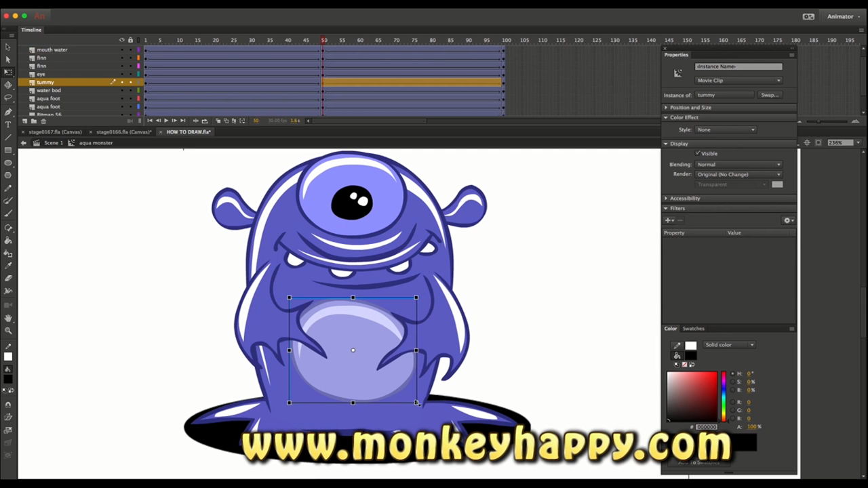Screen dimensions: 868x488
Task: Click the New Layer icon in timeline
Action: [x=24, y=121]
